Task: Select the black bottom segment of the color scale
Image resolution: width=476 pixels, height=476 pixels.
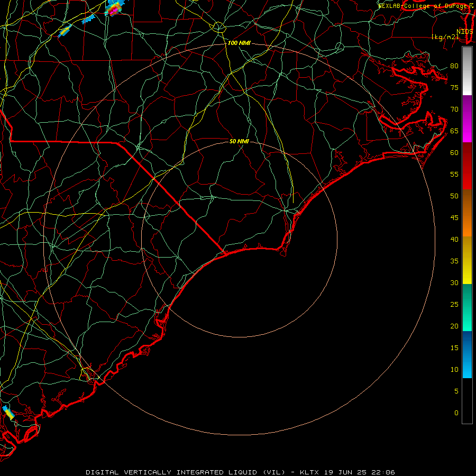Action: [467, 400]
